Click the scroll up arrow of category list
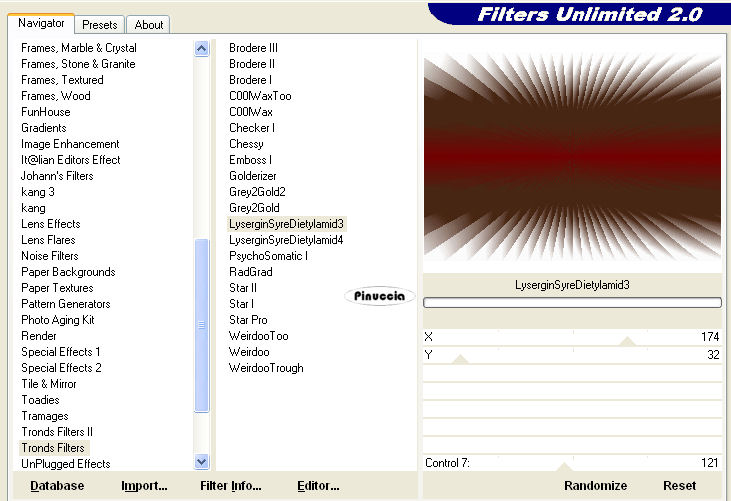The image size is (731, 501). click(x=201, y=48)
